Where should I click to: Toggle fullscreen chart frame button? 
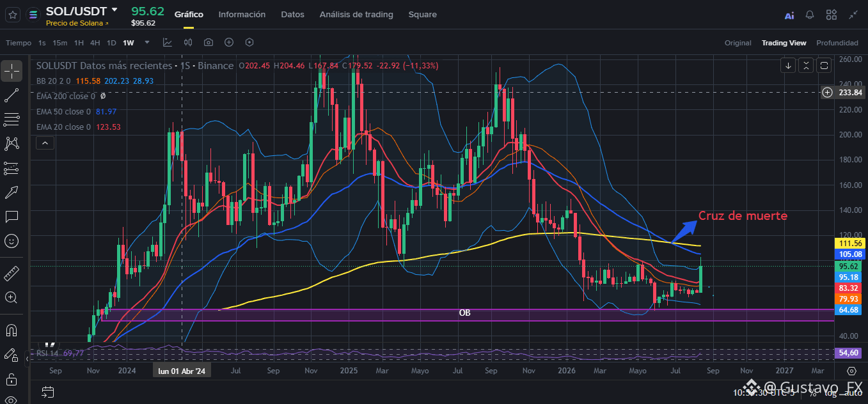click(825, 65)
